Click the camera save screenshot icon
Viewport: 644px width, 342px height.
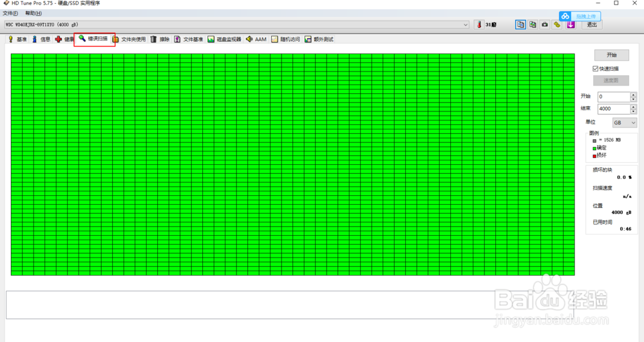point(545,24)
